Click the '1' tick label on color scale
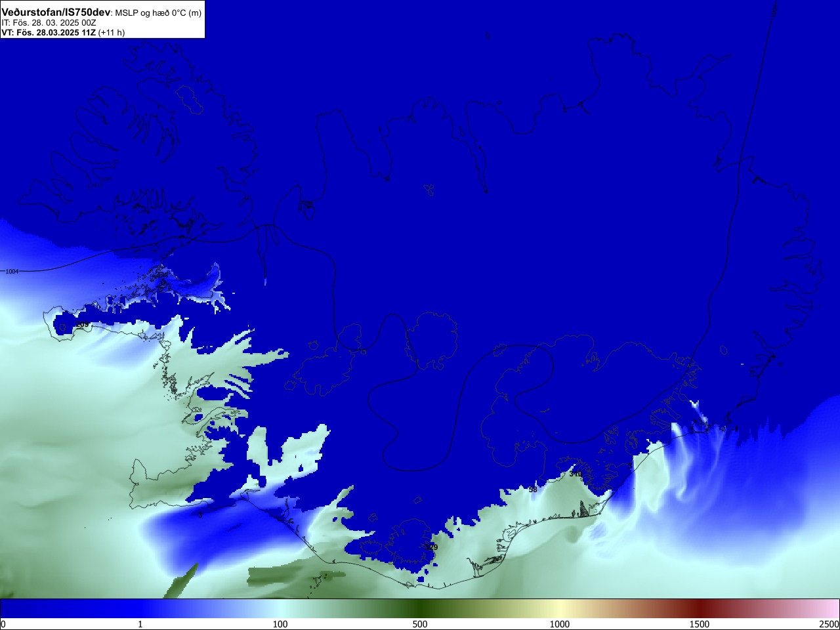The height and width of the screenshot is (630, 840). coord(140,624)
